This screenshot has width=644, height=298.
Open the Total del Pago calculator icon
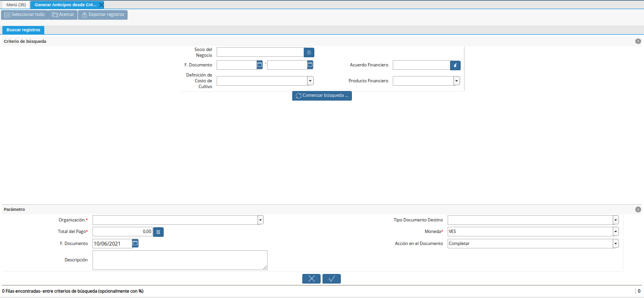(x=158, y=232)
